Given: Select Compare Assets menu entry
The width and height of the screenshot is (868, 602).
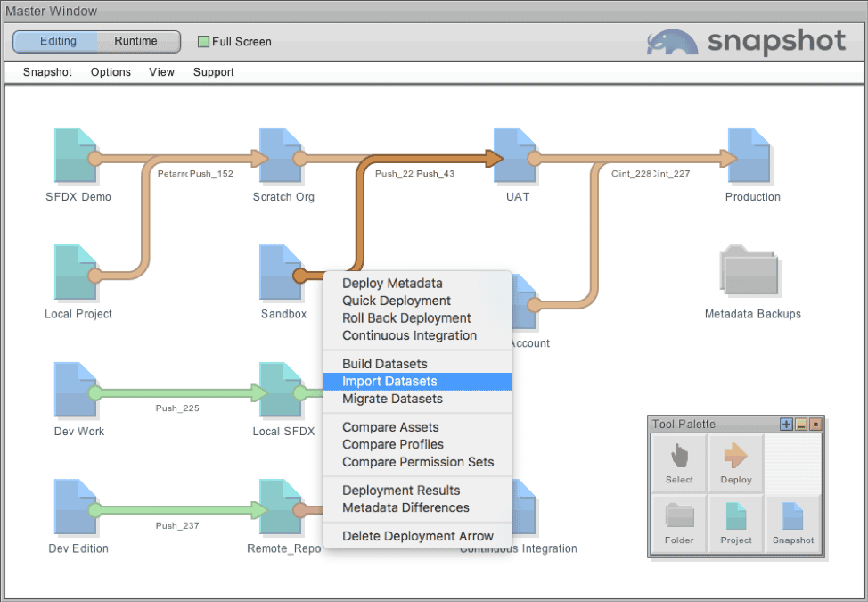Looking at the screenshot, I should (417, 427).
